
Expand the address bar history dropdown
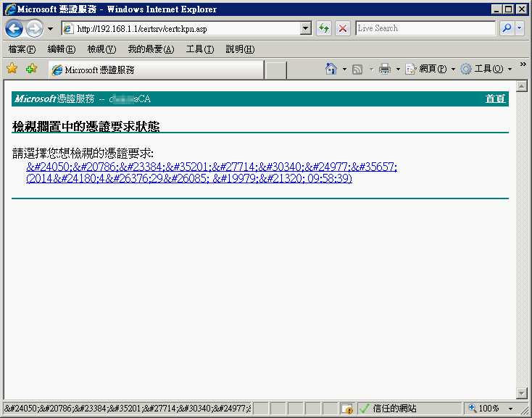(x=305, y=28)
